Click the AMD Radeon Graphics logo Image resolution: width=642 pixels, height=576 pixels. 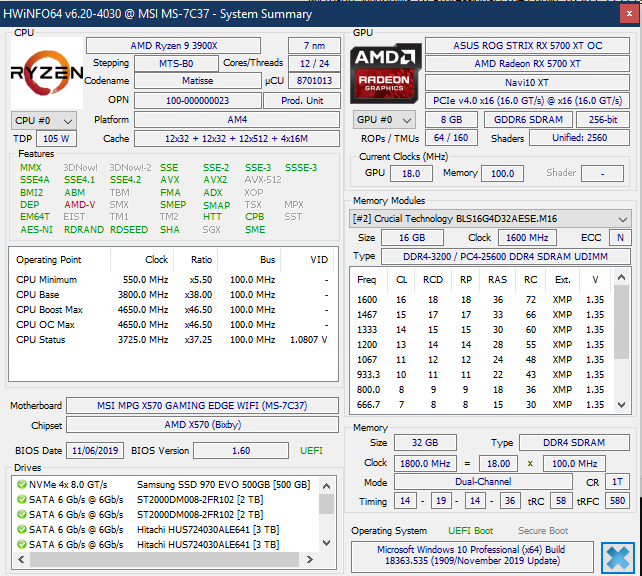pos(385,73)
